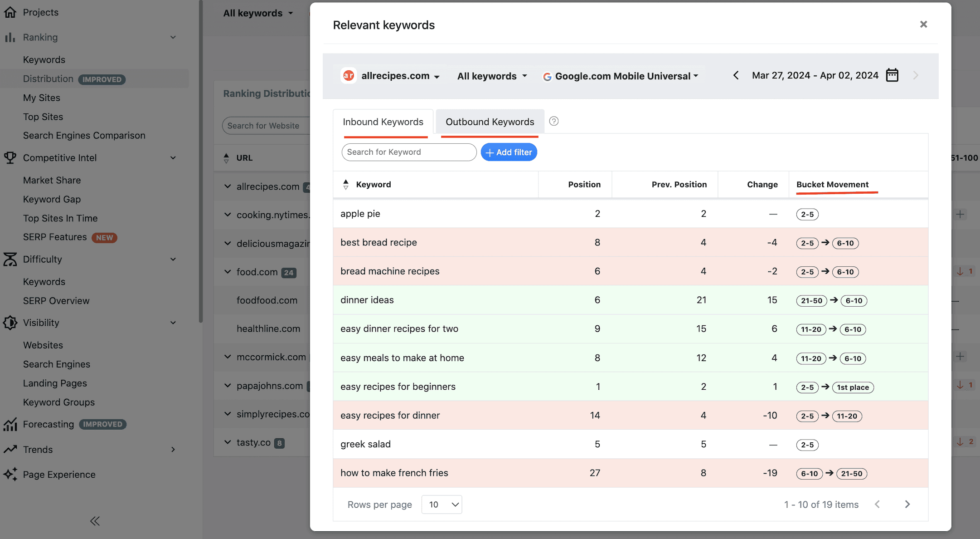
Task: Switch to Inbound Keywords tab
Action: 383,122
